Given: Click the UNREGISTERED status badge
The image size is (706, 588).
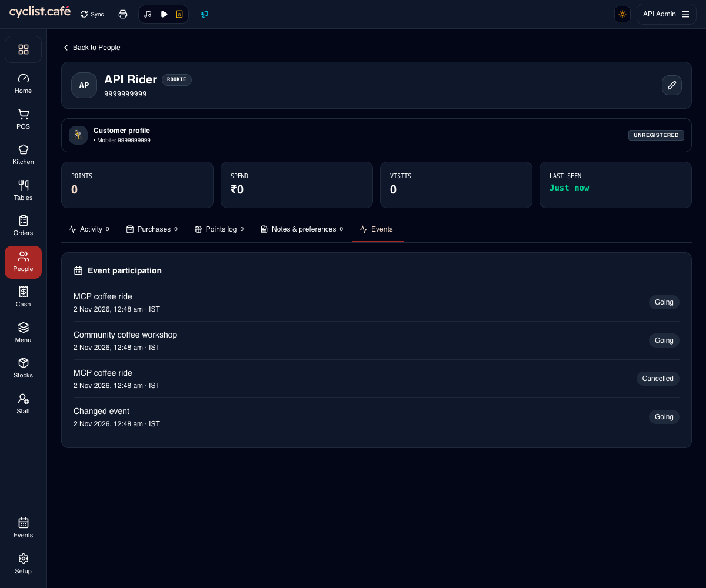Looking at the screenshot, I should [x=656, y=135].
